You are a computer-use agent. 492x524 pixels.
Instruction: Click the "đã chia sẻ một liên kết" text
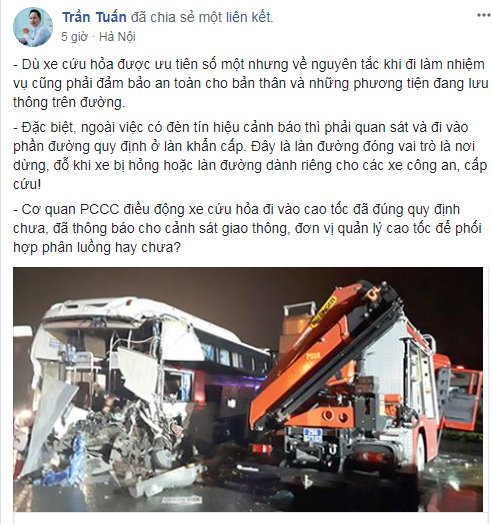pos(202,17)
